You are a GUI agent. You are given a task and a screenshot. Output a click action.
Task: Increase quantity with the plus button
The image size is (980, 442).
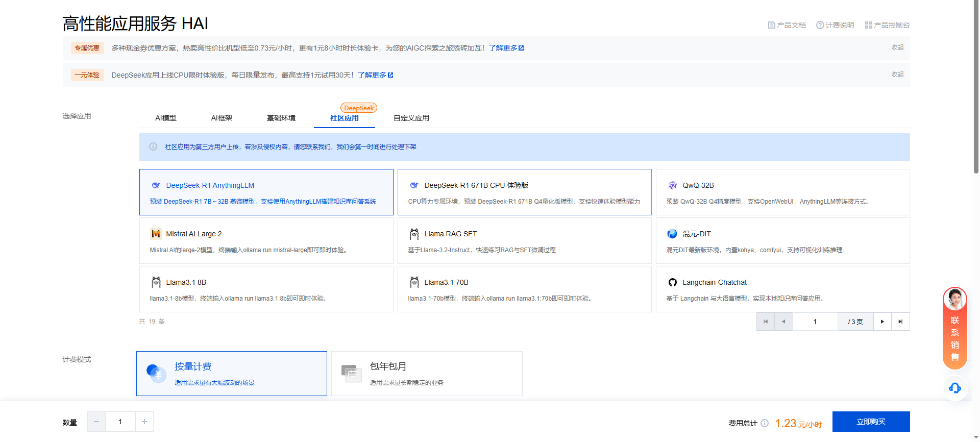coord(144,422)
